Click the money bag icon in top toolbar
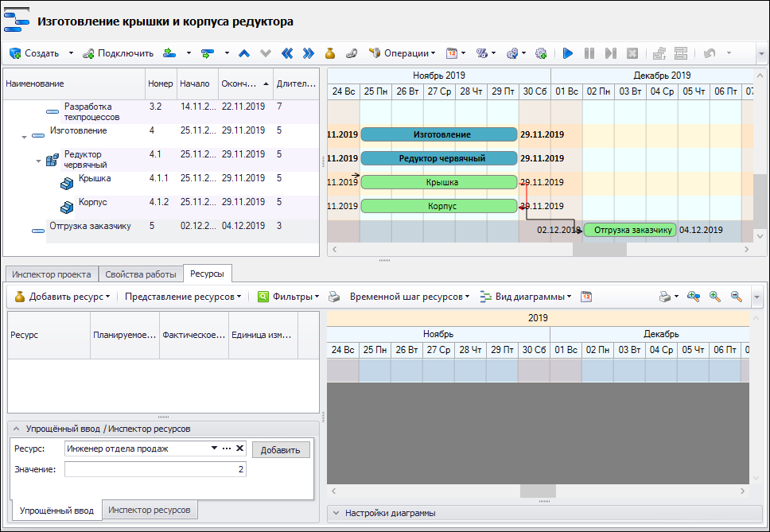Viewport: 770px width, 532px height. pyautogui.click(x=329, y=53)
